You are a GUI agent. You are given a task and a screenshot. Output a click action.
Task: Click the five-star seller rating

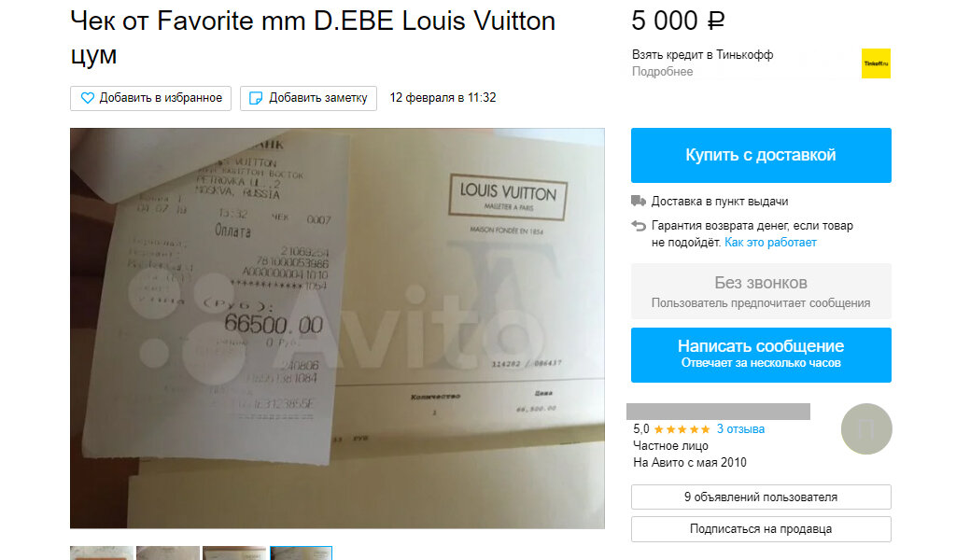coord(682,429)
